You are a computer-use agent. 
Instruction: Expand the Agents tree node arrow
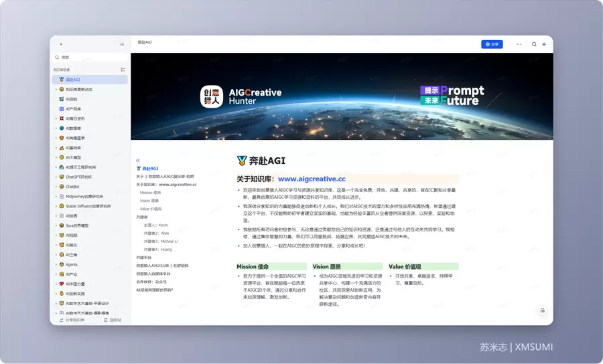tap(56, 264)
